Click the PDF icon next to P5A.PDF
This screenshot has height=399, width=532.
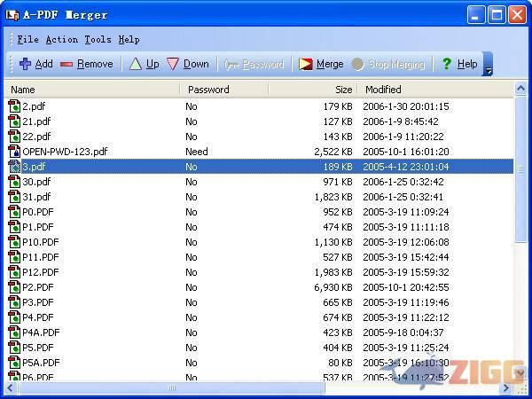click(x=14, y=363)
